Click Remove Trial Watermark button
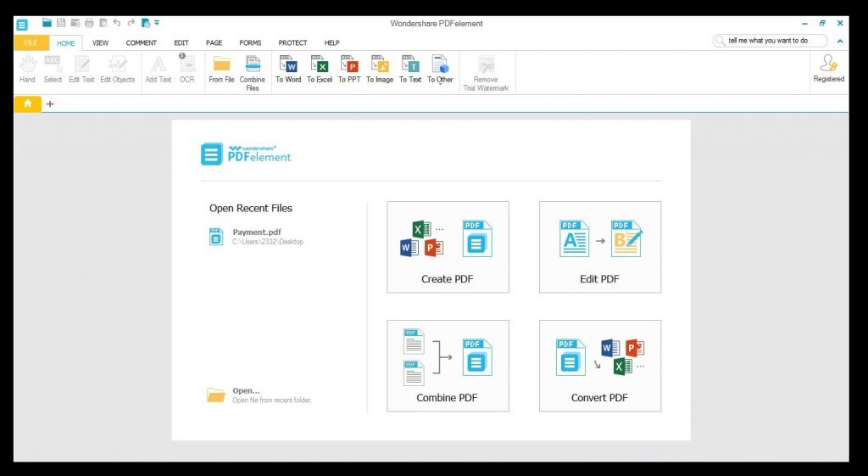The width and height of the screenshot is (868, 476). click(x=486, y=73)
